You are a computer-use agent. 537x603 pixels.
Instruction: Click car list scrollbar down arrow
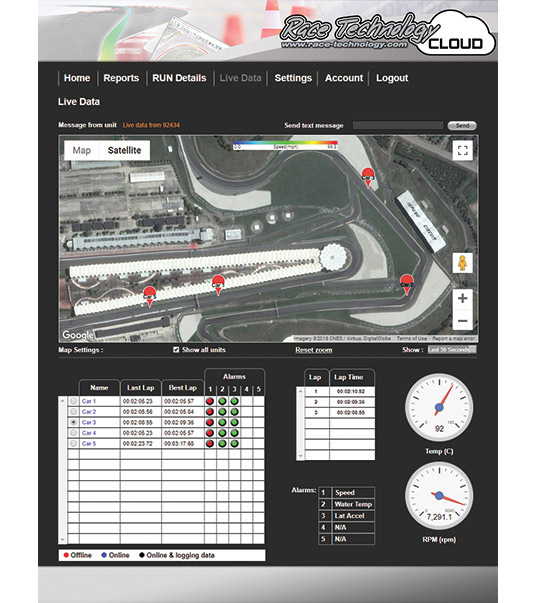(x=62, y=539)
